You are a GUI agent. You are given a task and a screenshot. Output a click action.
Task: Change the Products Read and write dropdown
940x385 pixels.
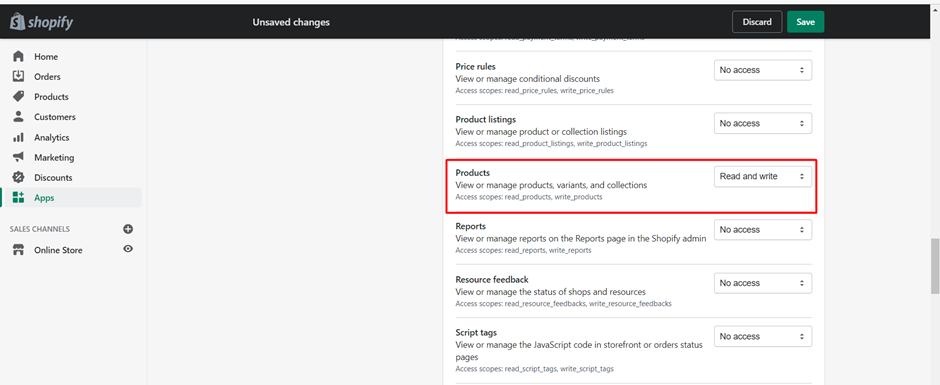pos(763,176)
